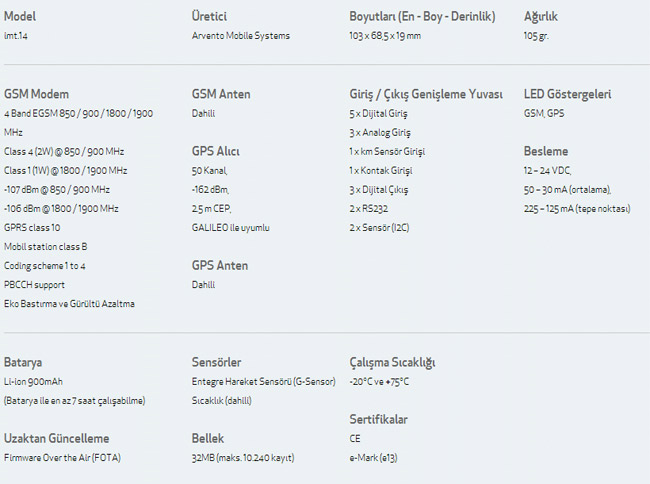Click the LED Göstergeleri heading
Viewport: 650px width, 484px height.
point(567,94)
